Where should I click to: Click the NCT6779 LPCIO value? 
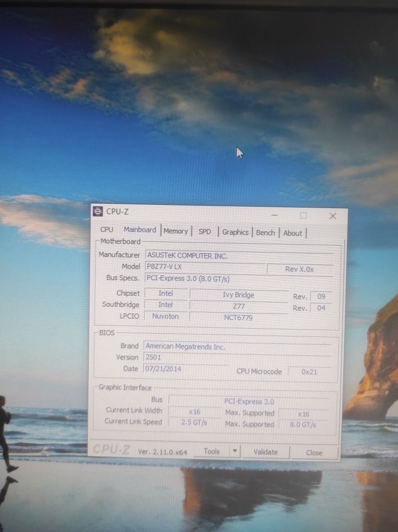[238, 317]
